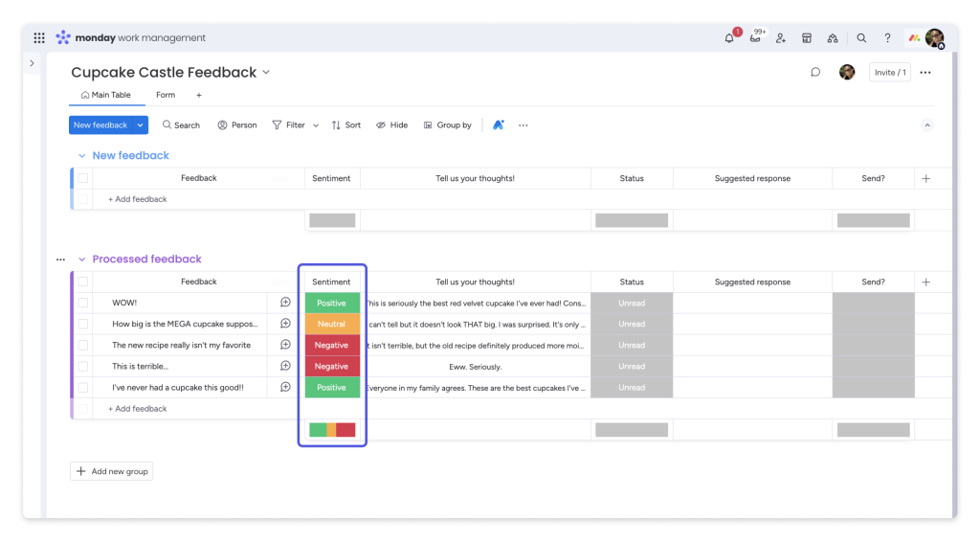Open the Group by option
The width and height of the screenshot is (980, 542).
coord(448,125)
